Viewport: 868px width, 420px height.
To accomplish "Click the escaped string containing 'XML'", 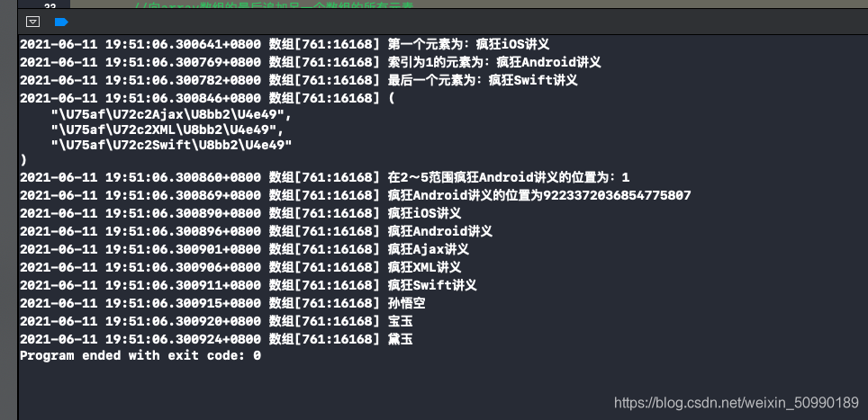I will tap(167, 130).
